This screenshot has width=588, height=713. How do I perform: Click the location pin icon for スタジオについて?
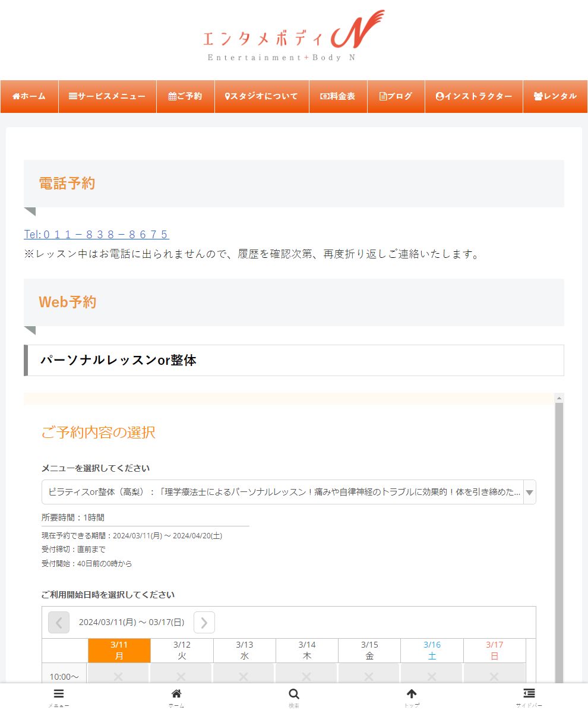tap(228, 96)
